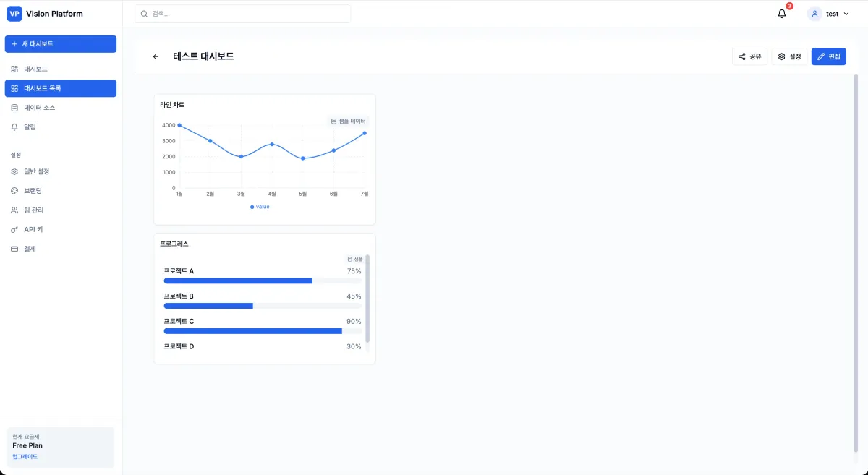Click the notification bell icon

(x=781, y=14)
